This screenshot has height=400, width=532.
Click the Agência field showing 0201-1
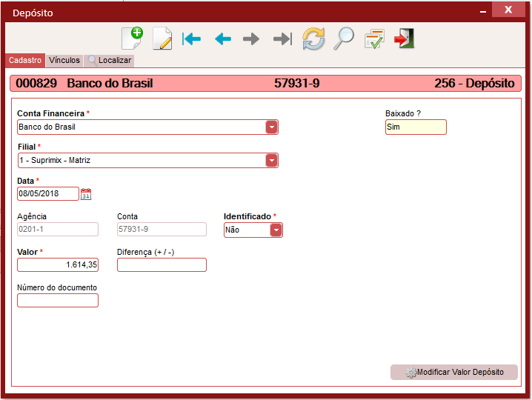pyautogui.click(x=58, y=230)
